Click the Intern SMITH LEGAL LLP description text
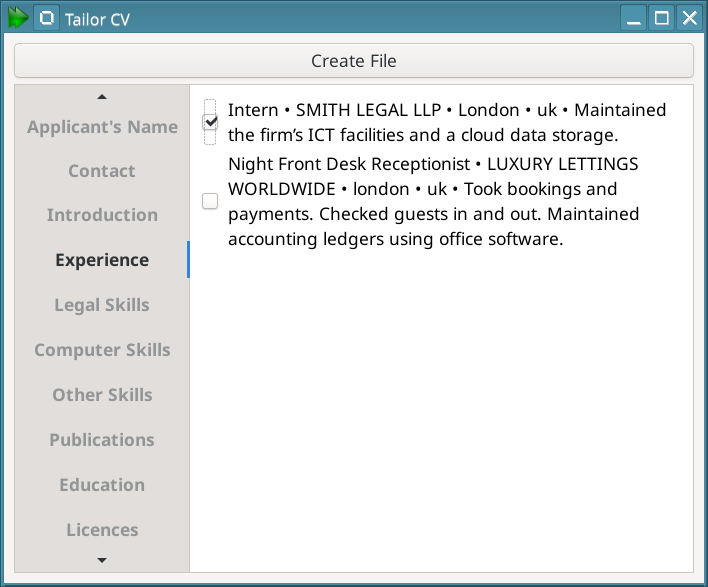Screen dimensions: 708x587 pos(447,122)
